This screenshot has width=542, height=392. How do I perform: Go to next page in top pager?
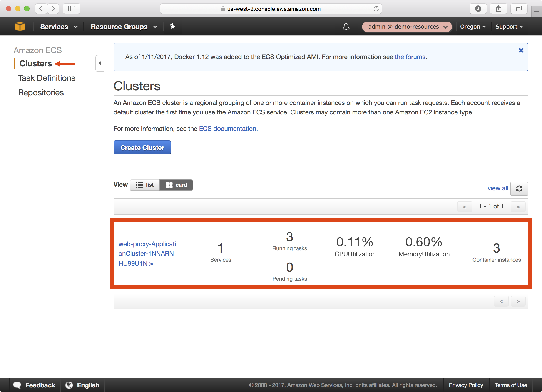(x=518, y=207)
